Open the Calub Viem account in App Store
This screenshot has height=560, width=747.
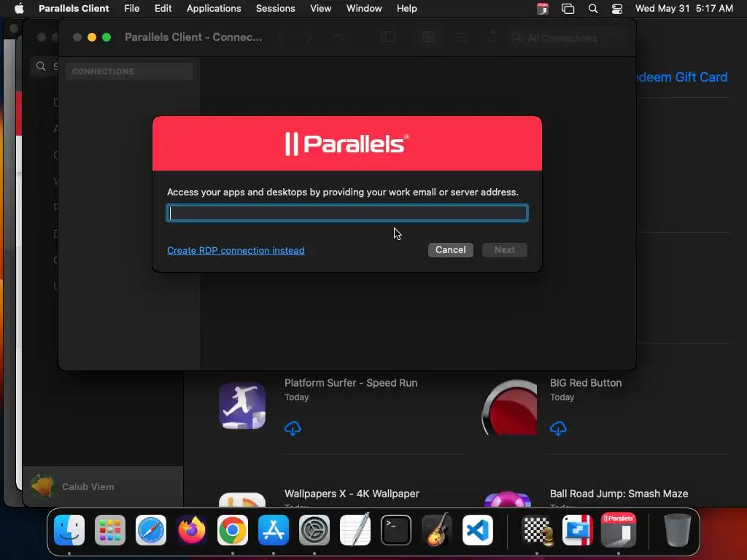coord(102,486)
